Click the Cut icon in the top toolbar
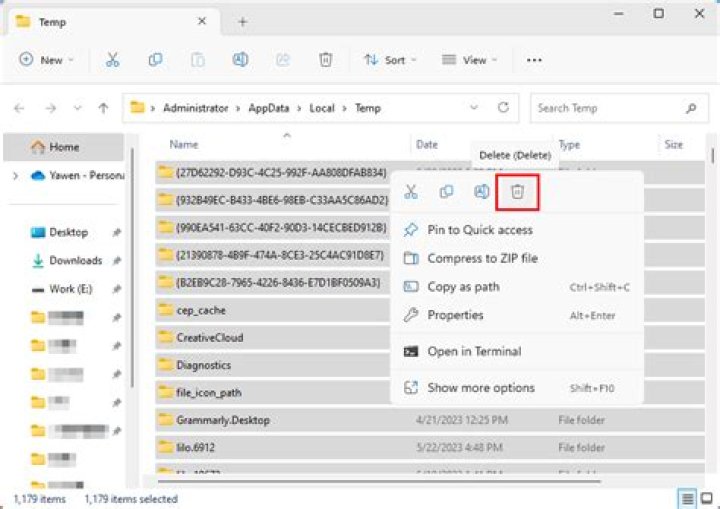720x509 pixels. tap(112, 60)
